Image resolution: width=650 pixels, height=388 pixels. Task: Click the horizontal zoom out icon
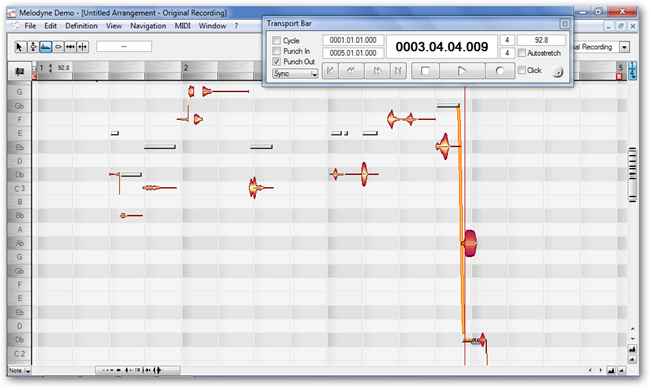point(621,370)
